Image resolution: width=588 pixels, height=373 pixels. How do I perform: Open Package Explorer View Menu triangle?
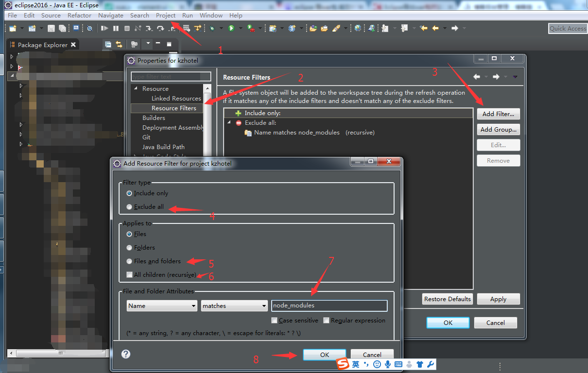148,44
